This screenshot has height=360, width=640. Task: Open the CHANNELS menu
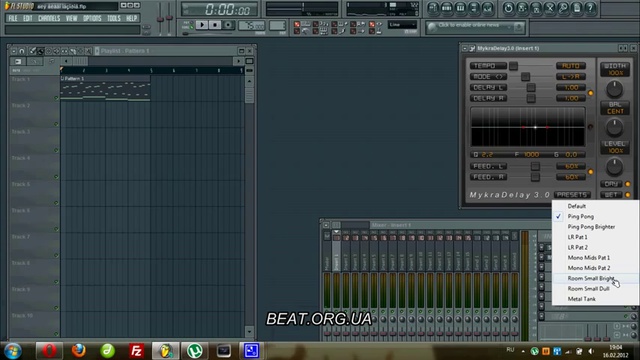(49, 18)
